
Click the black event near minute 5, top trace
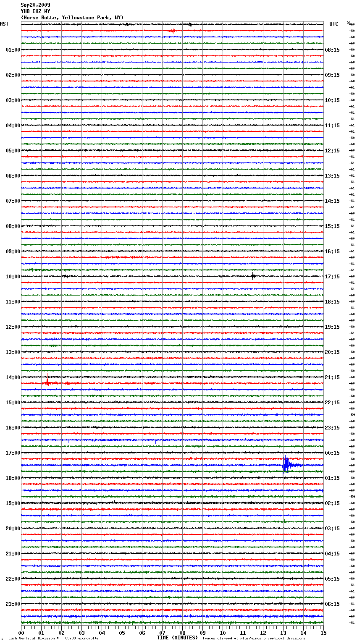click(126, 24)
